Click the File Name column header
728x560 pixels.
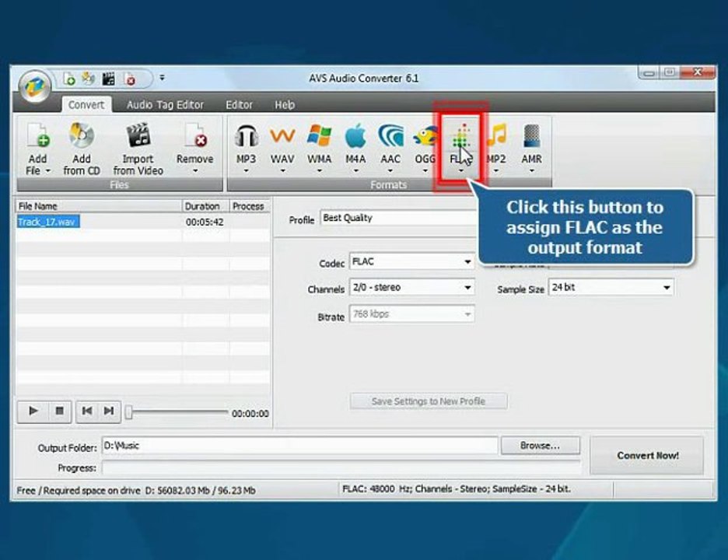pos(99,206)
